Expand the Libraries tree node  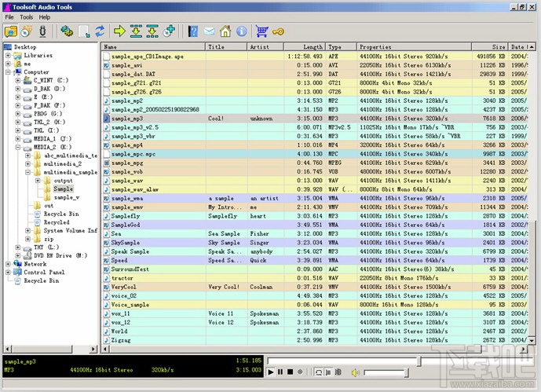8,56
